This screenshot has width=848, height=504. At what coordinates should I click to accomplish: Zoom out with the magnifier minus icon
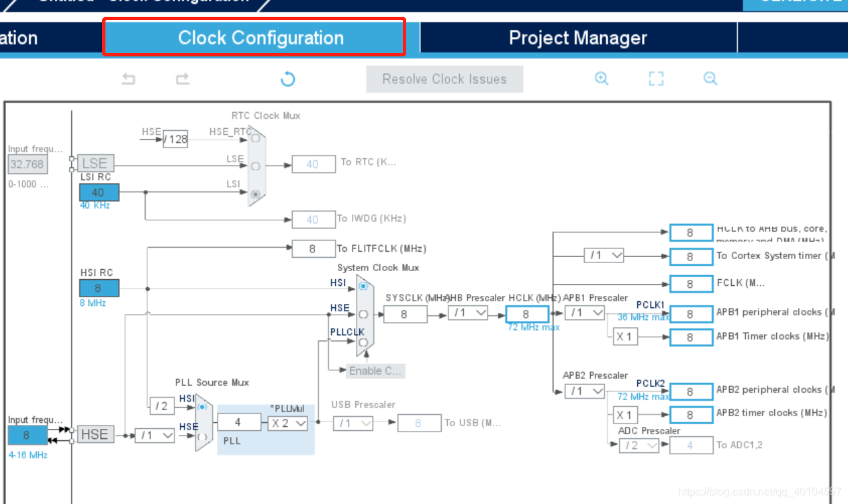click(710, 79)
